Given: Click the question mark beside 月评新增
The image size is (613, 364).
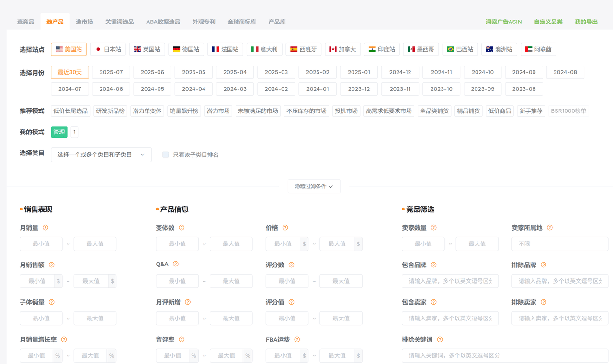Looking at the screenshot, I should (x=187, y=302).
